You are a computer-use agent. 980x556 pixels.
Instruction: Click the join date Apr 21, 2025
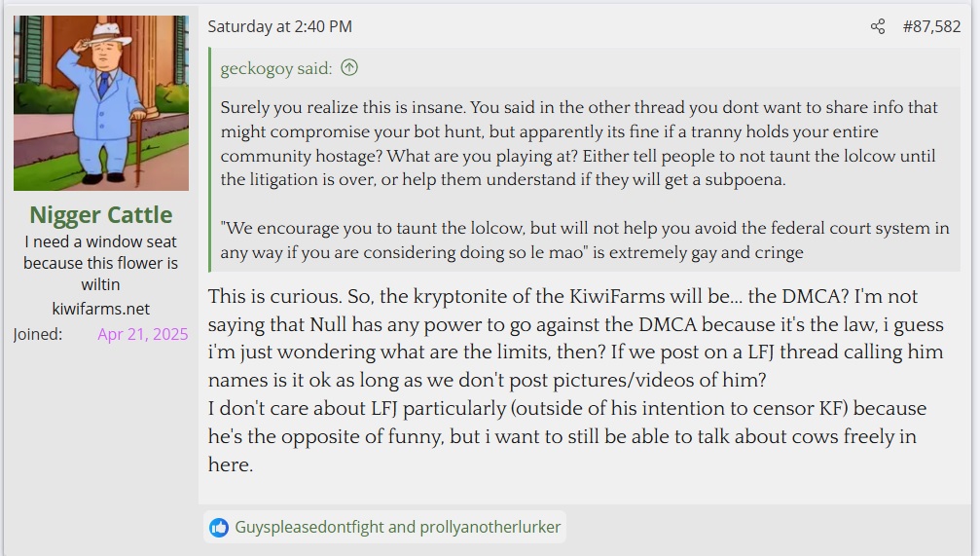tap(142, 334)
